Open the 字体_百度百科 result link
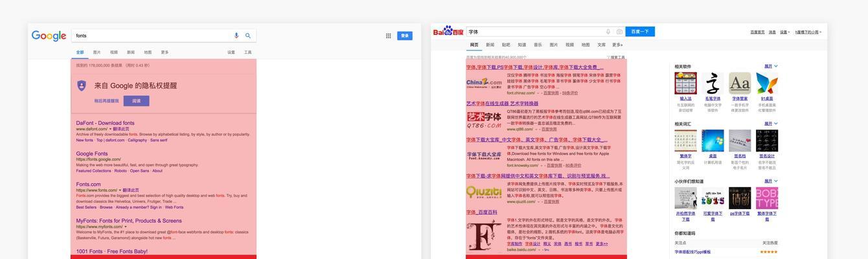 coord(482,212)
